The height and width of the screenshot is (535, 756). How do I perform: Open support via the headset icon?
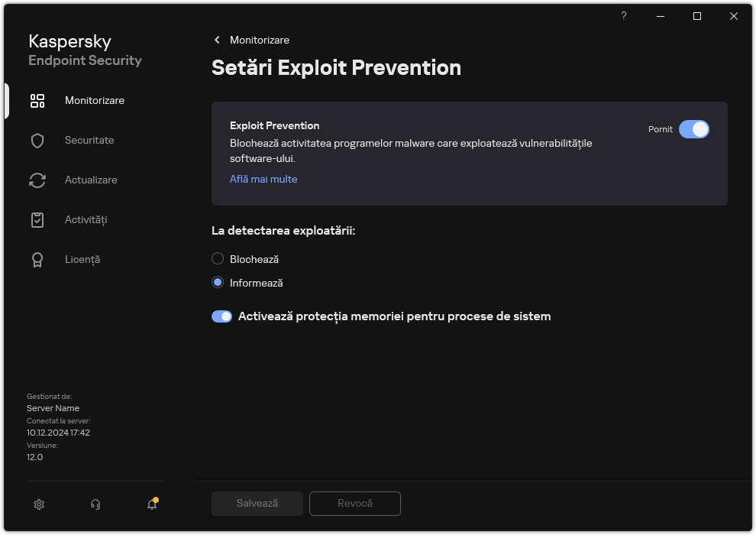[x=95, y=504]
